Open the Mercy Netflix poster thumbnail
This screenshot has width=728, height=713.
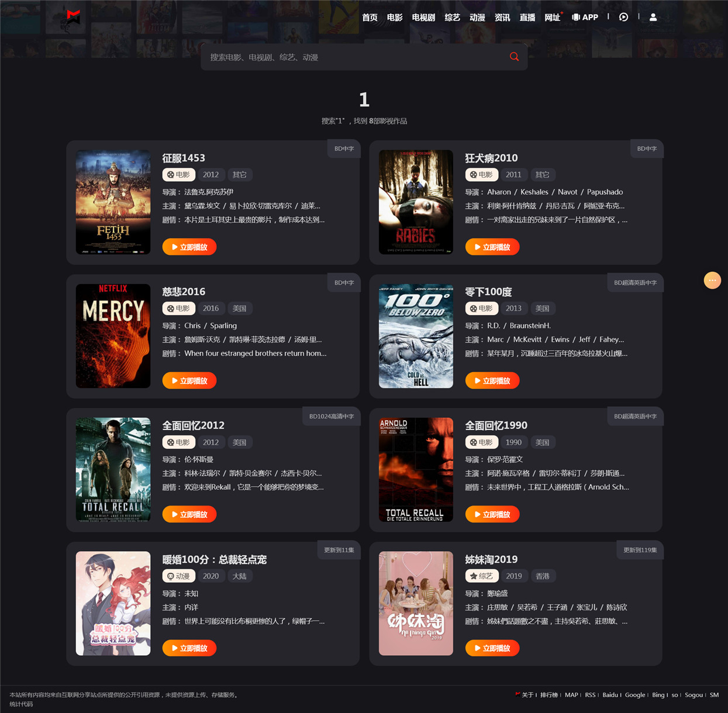(113, 336)
